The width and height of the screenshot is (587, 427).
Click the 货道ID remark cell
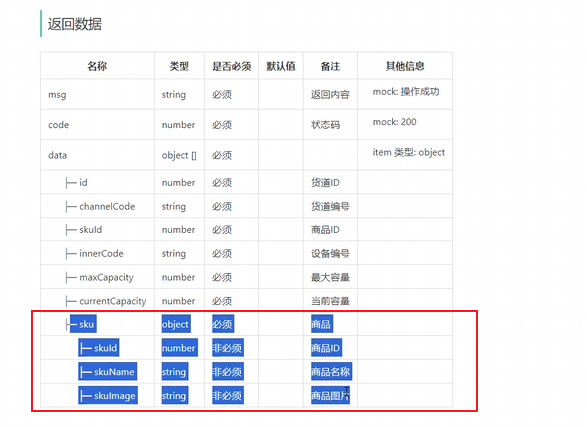[325, 183]
